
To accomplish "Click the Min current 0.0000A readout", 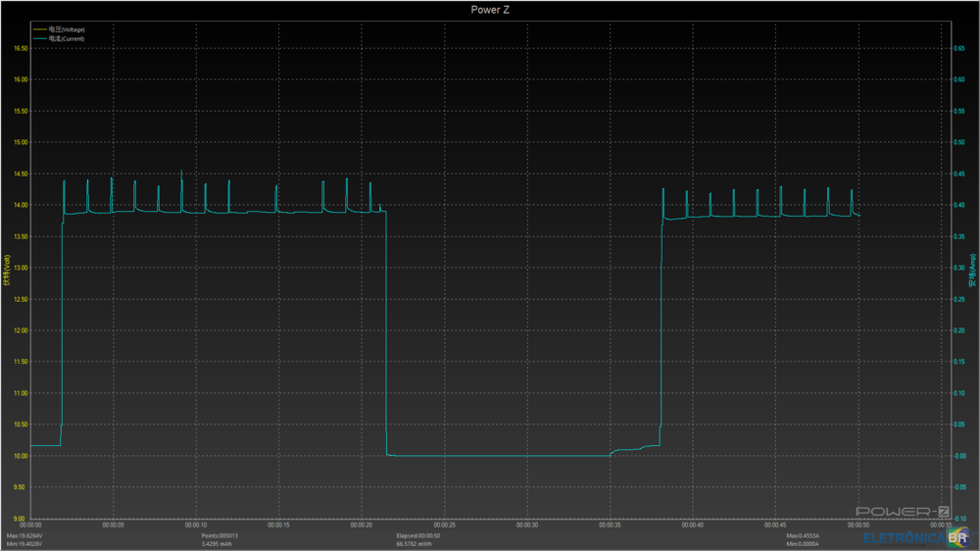I will 805,543.
